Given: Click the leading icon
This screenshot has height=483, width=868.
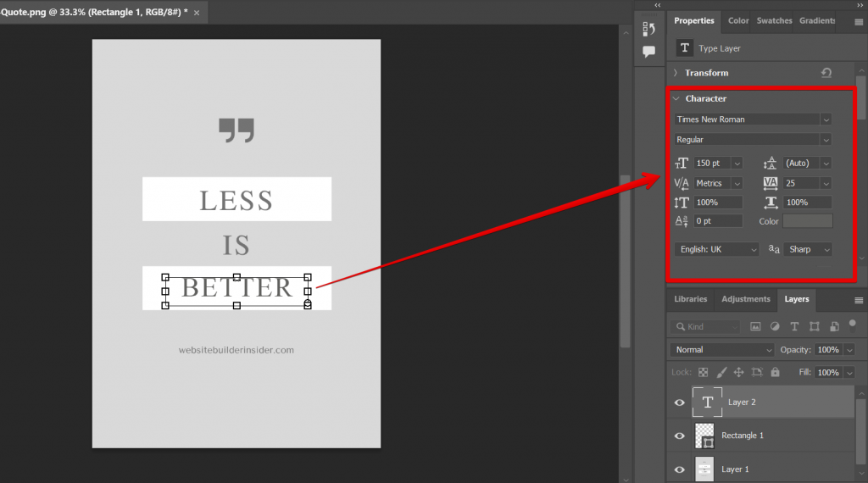Looking at the screenshot, I should (x=770, y=164).
